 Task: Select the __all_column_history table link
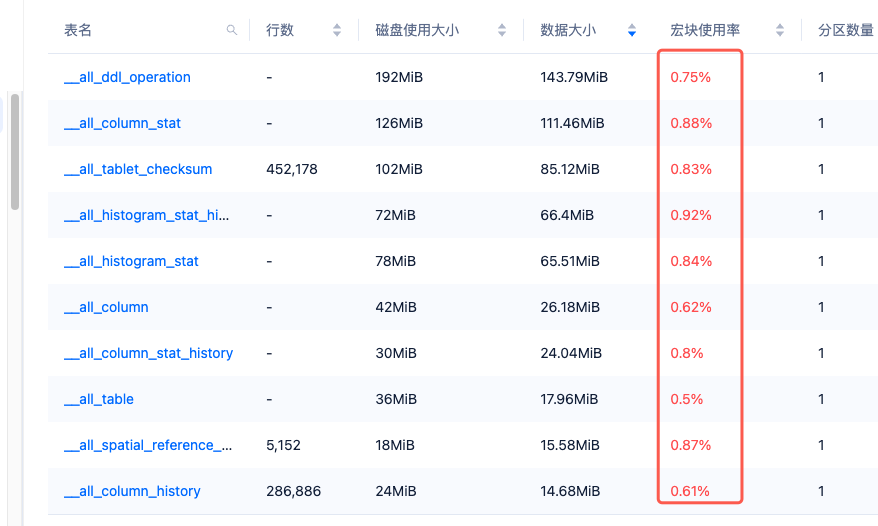point(132,491)
